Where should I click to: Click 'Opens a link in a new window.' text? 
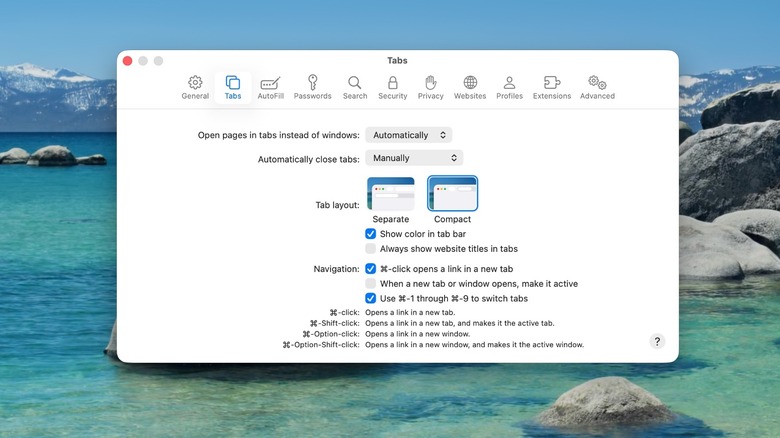[x=417, y=334]
